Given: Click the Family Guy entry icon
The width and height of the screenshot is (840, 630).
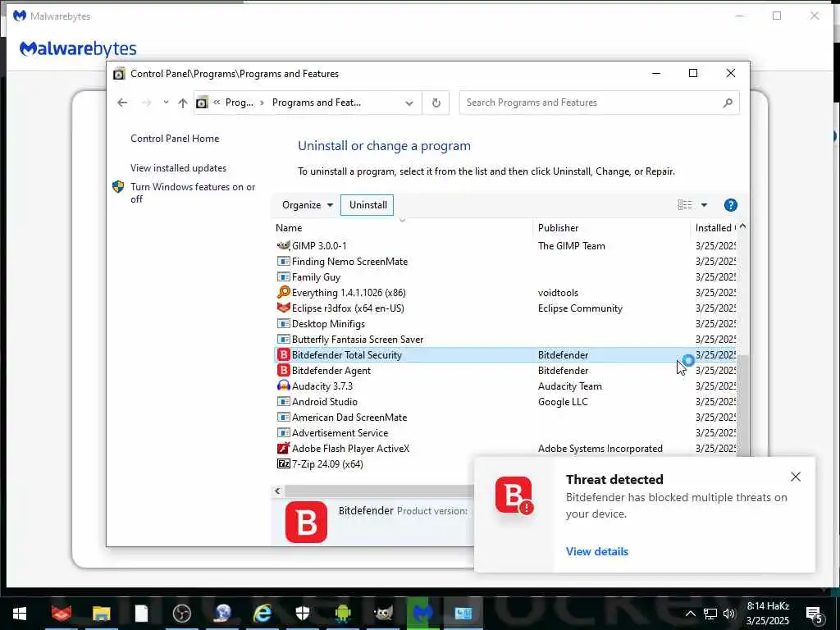Looking at the screenshot, I should pyautogui.click(x=283, y=277).
